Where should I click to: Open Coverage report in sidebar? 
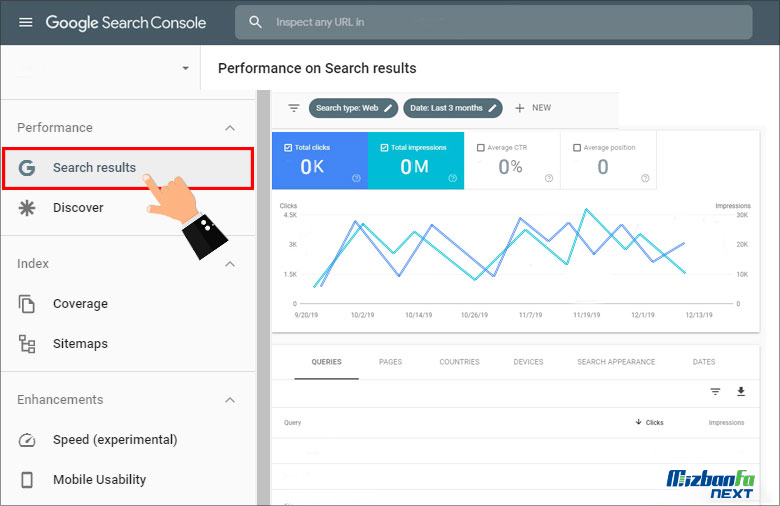(x=80, y=304)
